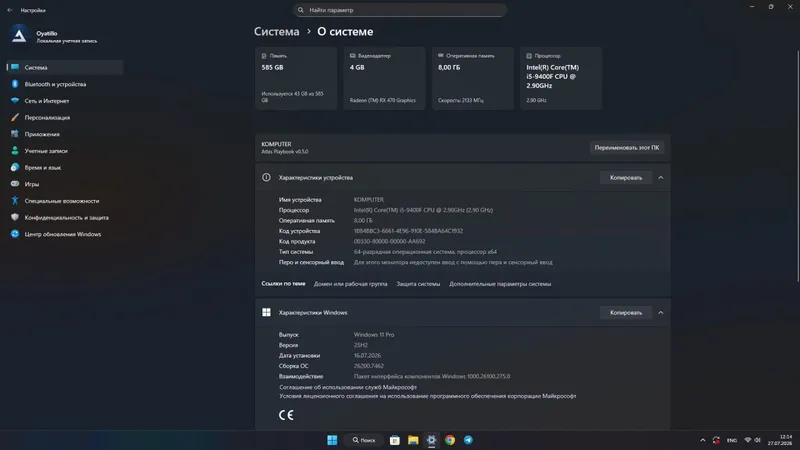Open the Видеоадаптер 4 GB card

pos(384,78)
